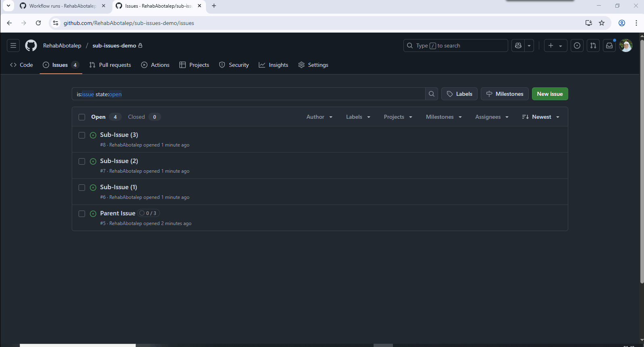
Task: Bookmark this page with the star icon
Action: point(602,23)
